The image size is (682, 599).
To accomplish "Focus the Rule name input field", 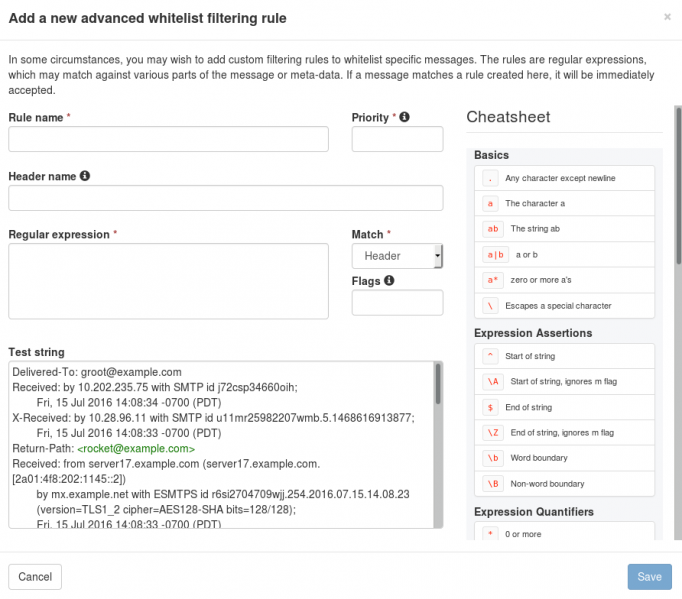I will click(168, 139).
